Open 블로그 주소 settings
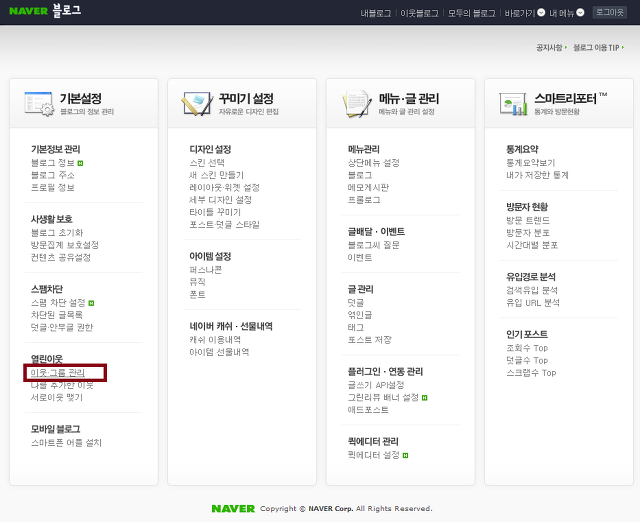Viewport: 640px width, 522px height. (x=53, y=175)
